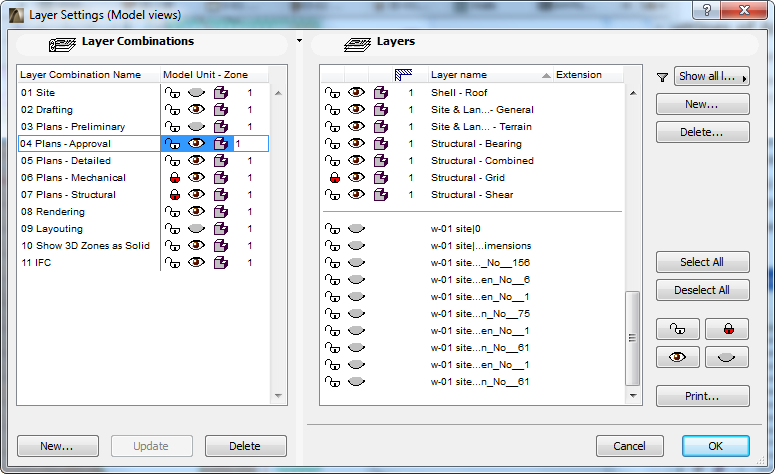Click the Delete... layer button on right
The image size is (775, 474).
tap(702, 132)
